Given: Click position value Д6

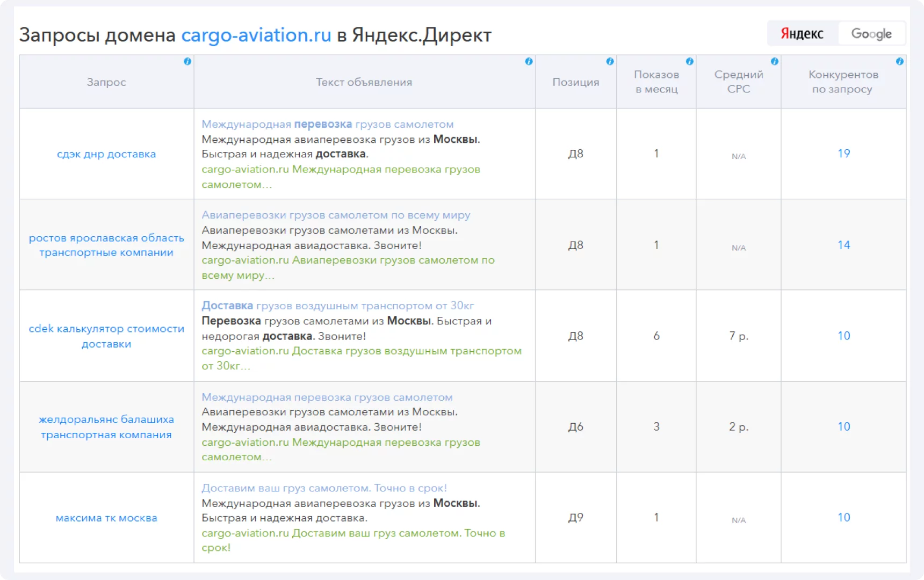Looking at the screenshot, I should (576, 426).
